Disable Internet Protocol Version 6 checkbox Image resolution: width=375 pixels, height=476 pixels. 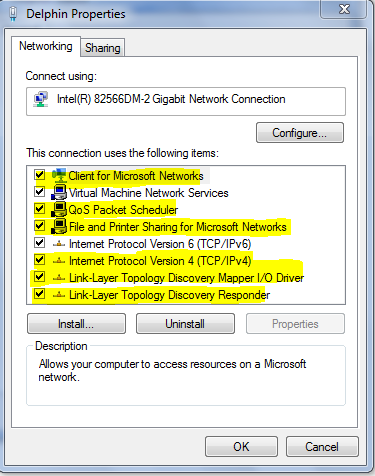pos(40,242)
